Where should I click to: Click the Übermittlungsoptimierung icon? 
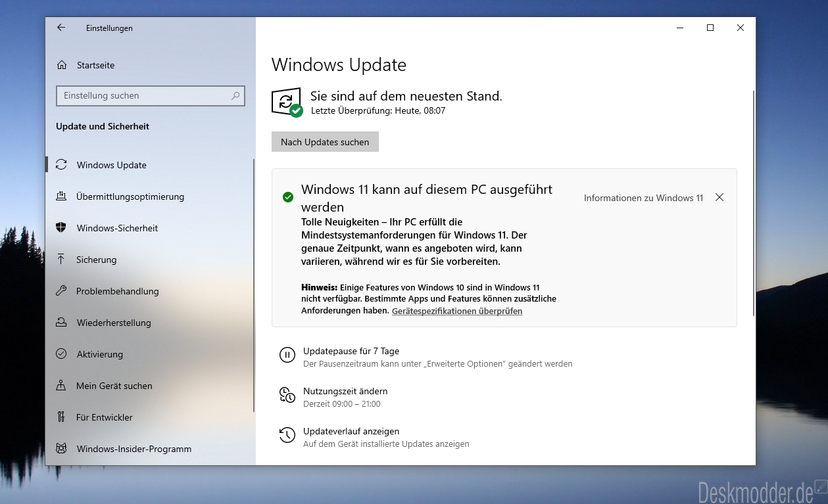point(61,196)
